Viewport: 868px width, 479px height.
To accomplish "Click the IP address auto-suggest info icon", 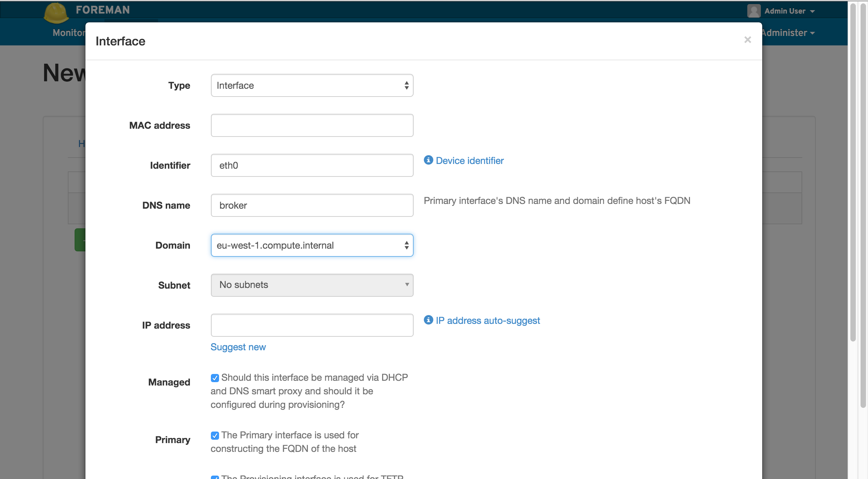I will click(428, 320).
